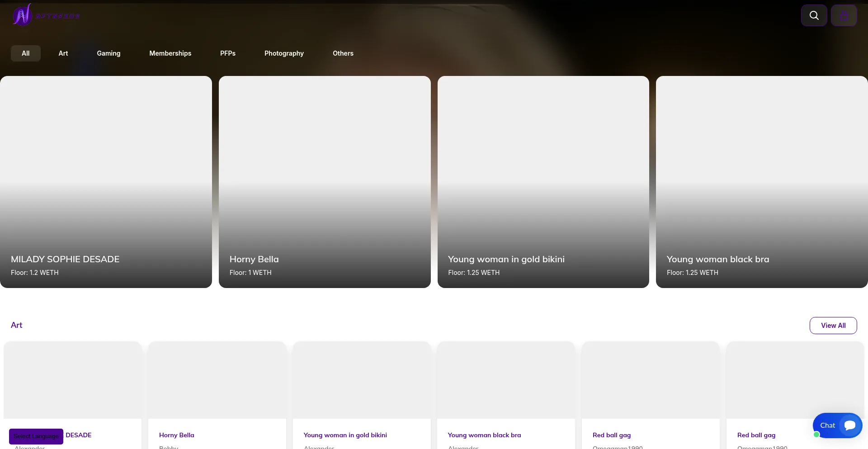Switch to the Photography tab

[284, 53]
